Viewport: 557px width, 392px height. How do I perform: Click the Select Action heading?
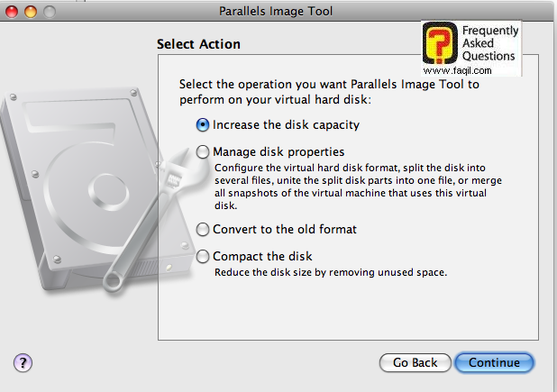click(198, 43)
